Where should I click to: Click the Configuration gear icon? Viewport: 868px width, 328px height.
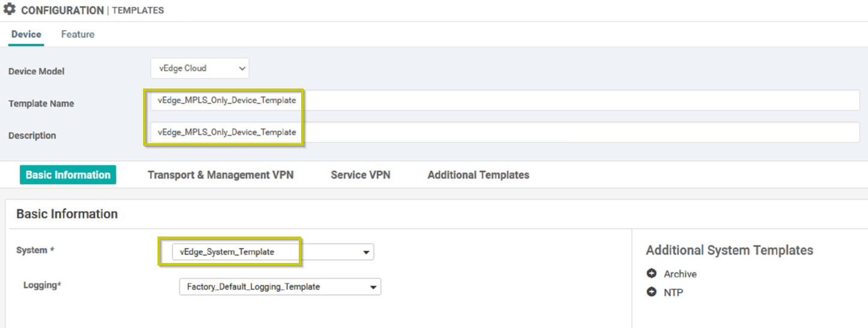pyautogui.click(x=10, y=10)
